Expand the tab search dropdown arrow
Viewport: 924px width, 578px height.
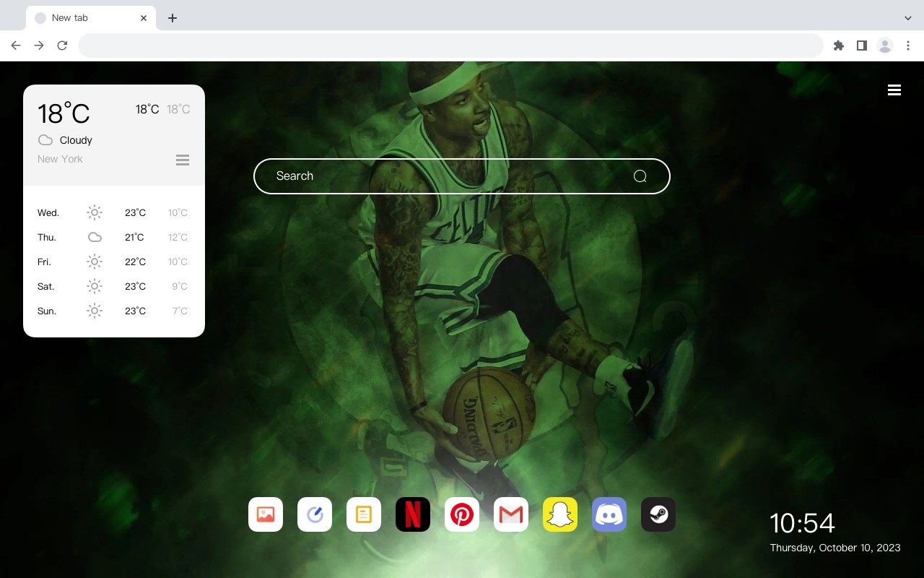coord(908,18)
